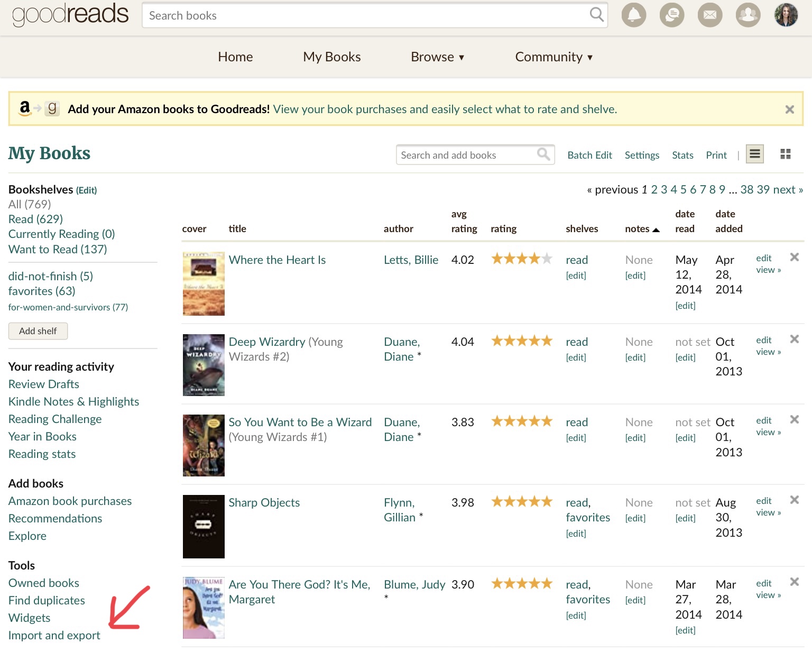This screenshot has width=812, height=652.
Task: Open Stats link
Action: 682,155
